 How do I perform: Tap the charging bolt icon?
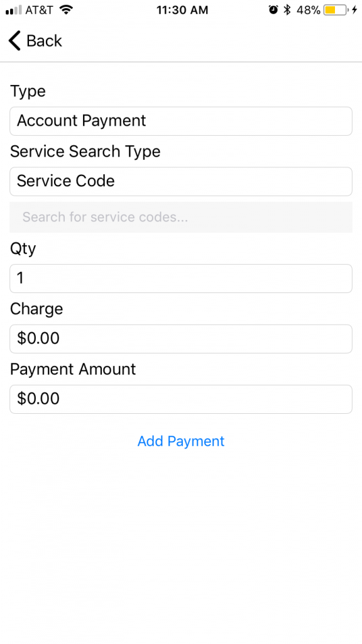click(354, 10)
